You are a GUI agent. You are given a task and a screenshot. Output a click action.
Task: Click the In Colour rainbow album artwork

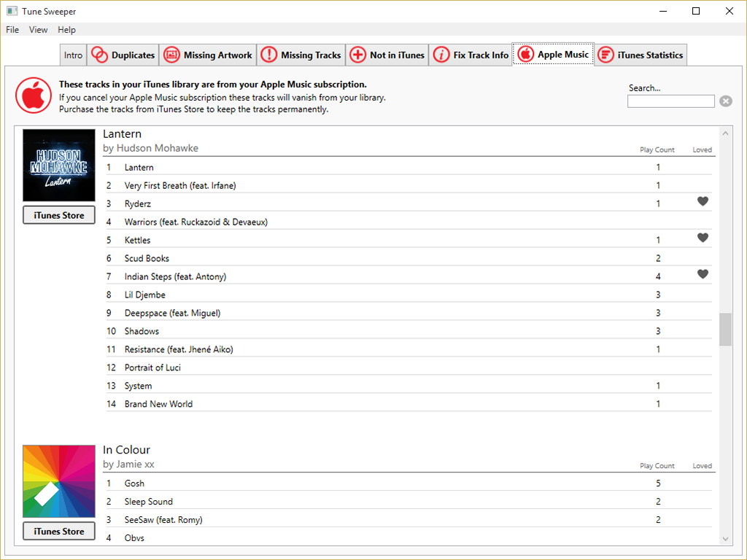(x=59, y=481)
